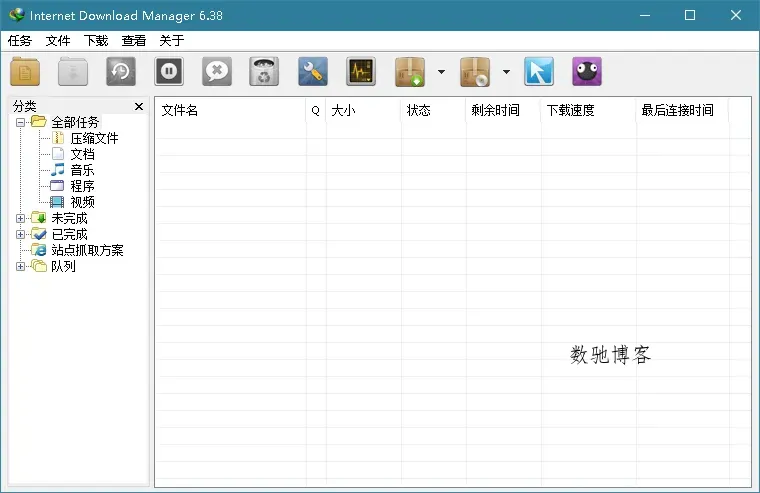Open start queue dropdown arrow
This screenshot has height=493, width=760.
(441, 72)
